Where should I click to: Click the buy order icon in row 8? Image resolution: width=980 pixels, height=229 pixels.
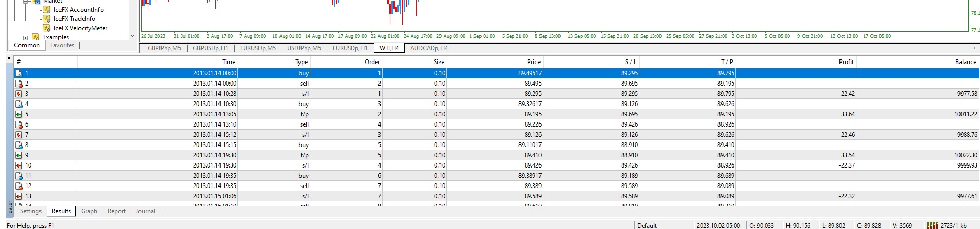[x=18, y=145]
